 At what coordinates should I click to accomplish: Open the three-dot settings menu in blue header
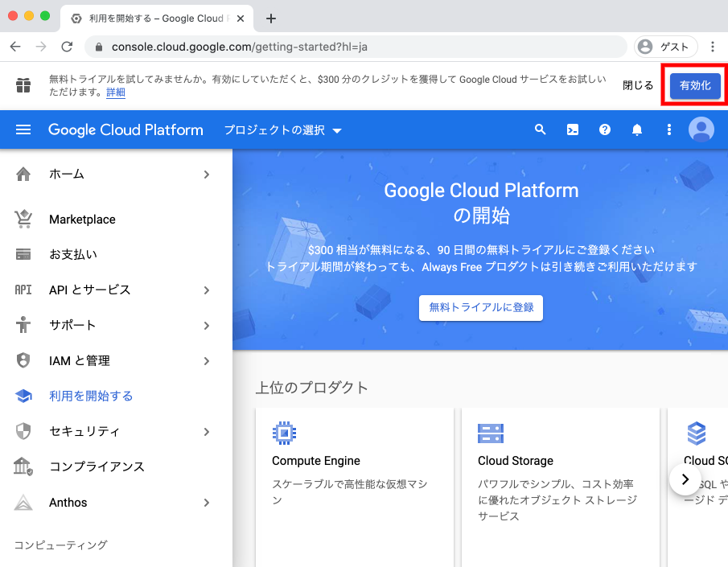click(x=669, y=129)
